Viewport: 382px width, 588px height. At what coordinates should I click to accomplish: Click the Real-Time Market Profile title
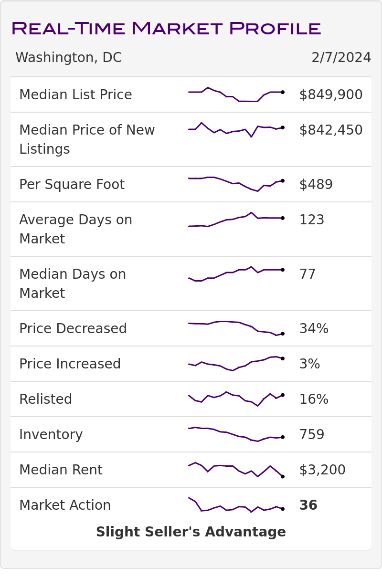click(166, 29)
